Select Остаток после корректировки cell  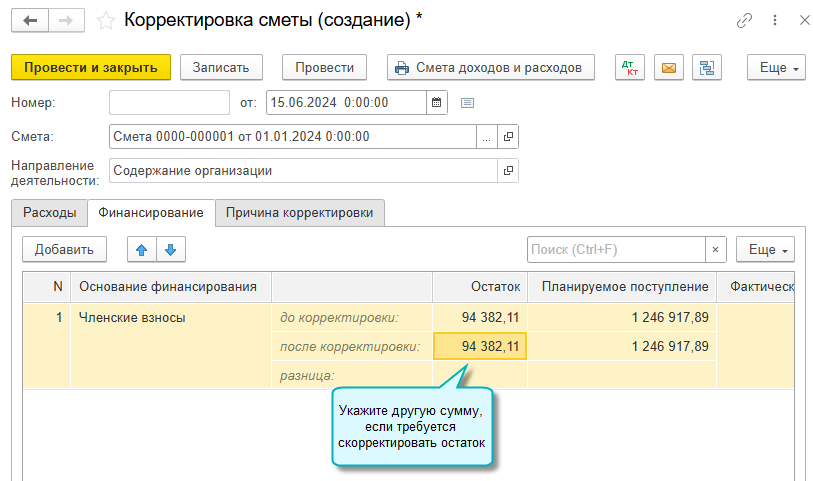click(x=480, y=347)
